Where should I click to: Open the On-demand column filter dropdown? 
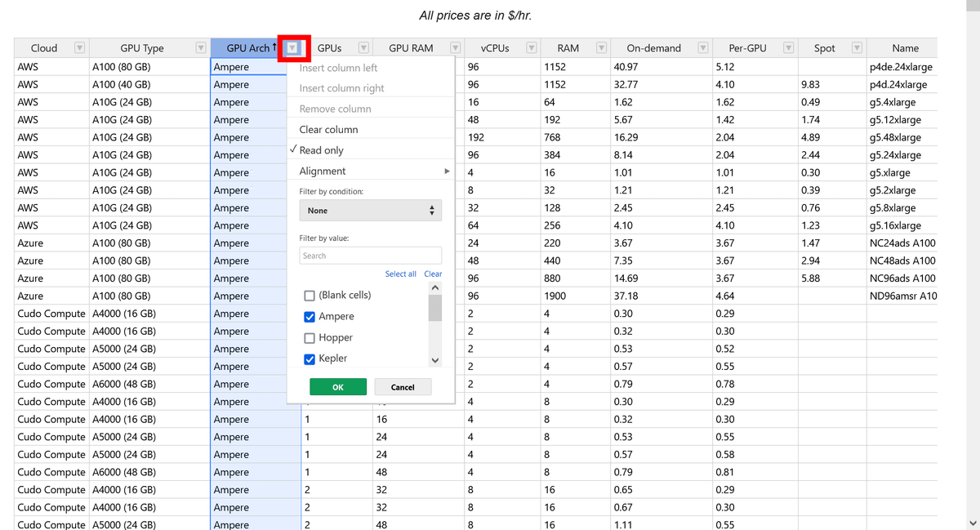[703, 48]
